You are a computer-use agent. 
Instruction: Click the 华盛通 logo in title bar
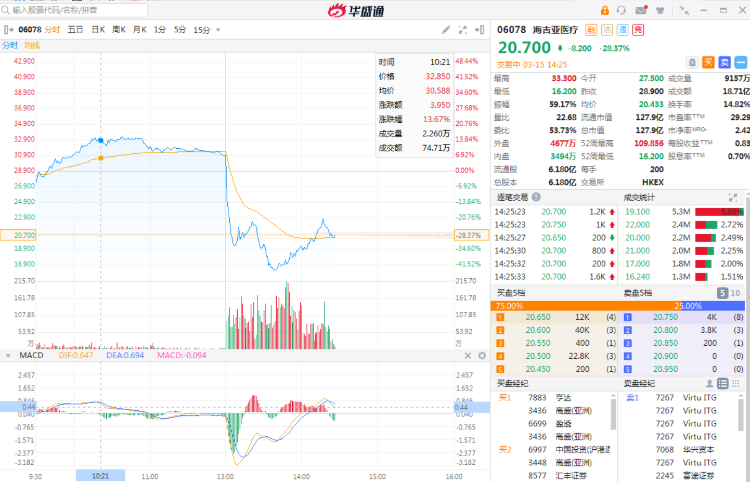click(x=356, y=10)
